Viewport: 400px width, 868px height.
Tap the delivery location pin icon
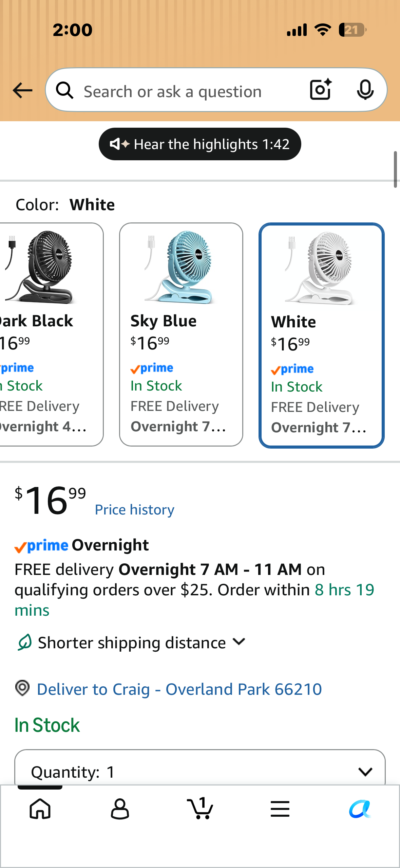click(x=22, y=688)
